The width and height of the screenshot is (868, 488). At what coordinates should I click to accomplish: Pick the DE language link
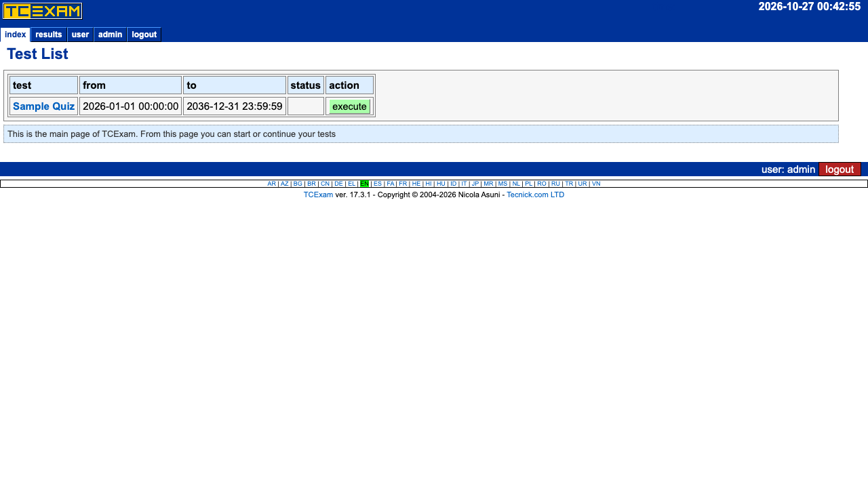[338, 184]
